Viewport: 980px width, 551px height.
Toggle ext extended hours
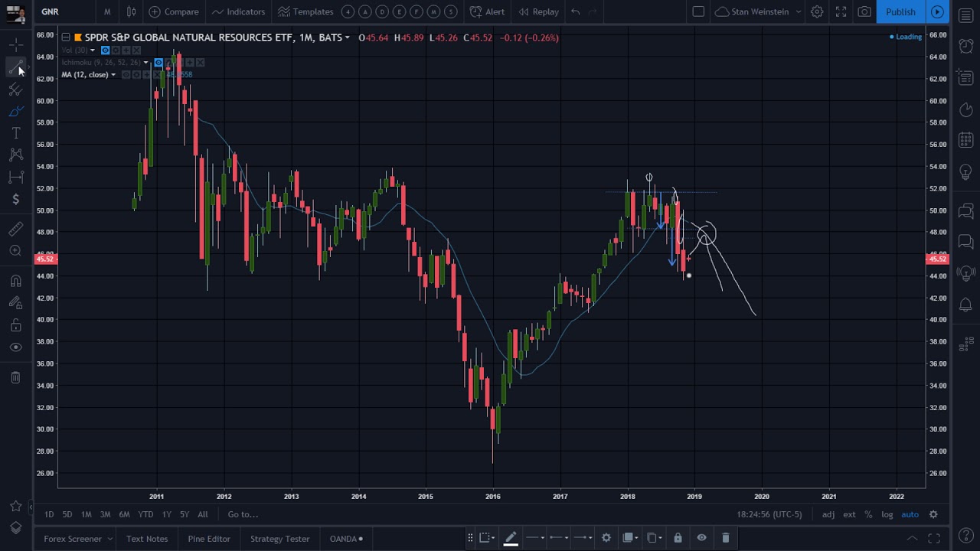coord(849,514)
